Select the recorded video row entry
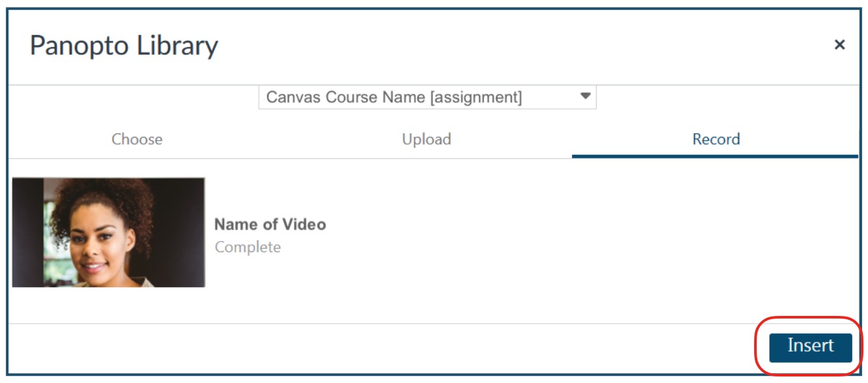This screenshot has width=868, height=383. [x=433, y=233]
